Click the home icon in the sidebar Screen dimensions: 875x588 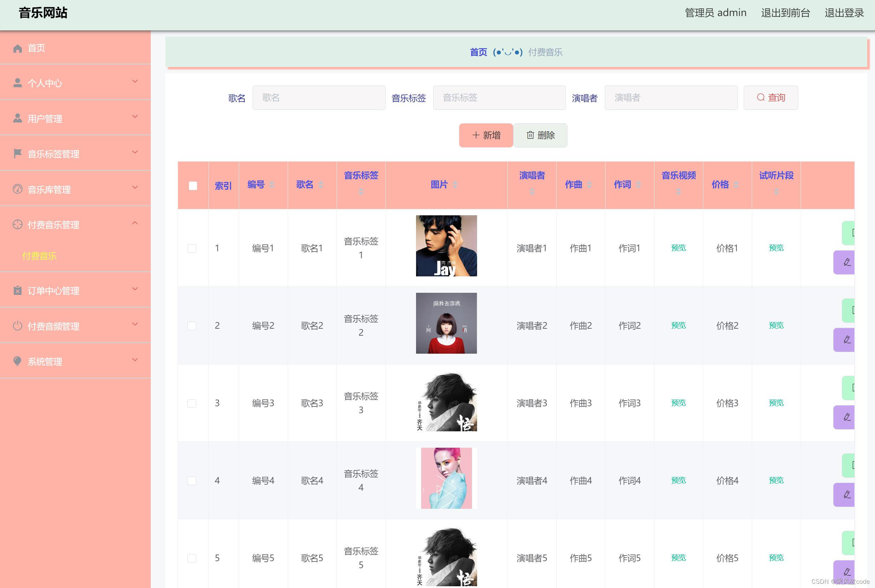point(17,49)
